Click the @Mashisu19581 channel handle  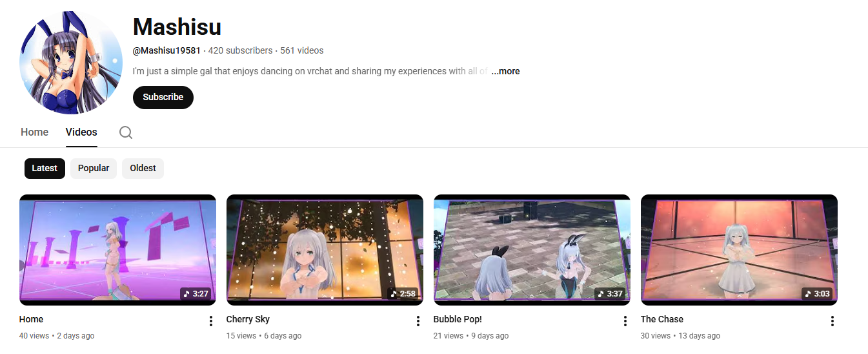[167, 50]
